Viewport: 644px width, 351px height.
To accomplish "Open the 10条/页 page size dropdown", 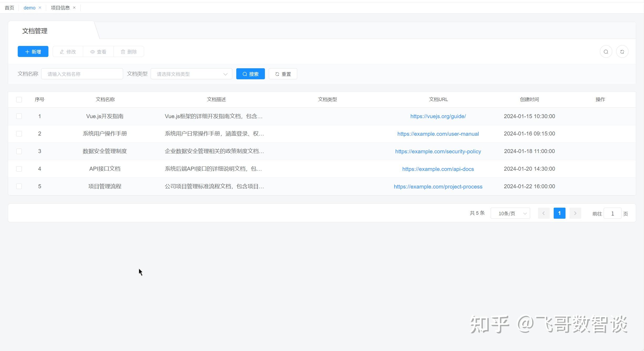I will coord(510,213).
